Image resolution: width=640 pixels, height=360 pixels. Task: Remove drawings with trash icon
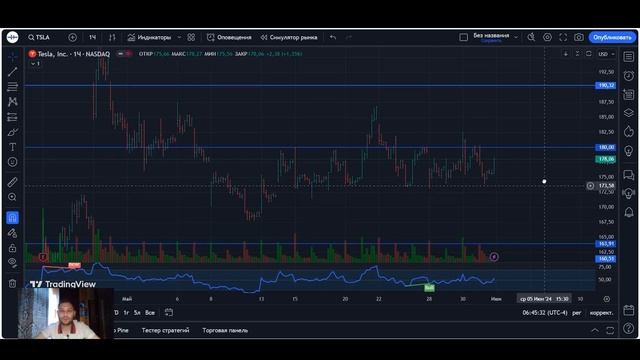point(13,283)
